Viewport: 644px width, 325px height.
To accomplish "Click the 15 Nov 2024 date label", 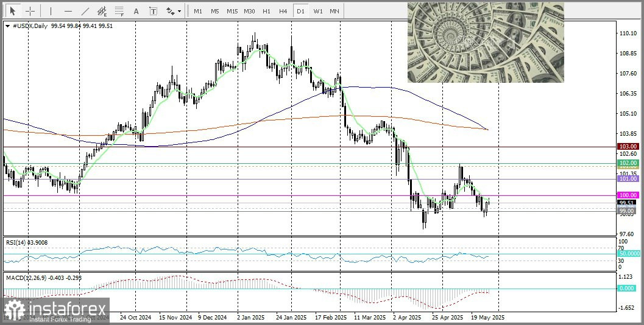I will click(175, 318).
